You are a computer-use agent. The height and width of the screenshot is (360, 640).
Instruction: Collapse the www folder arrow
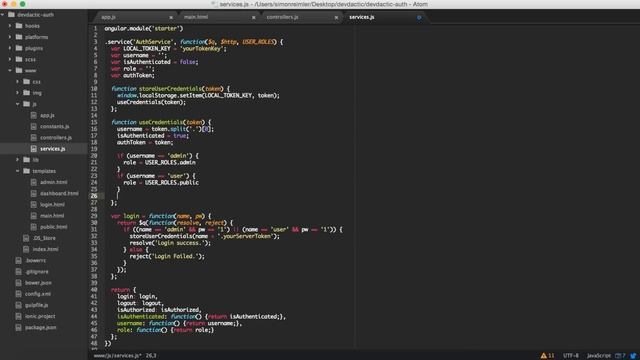pos(10,71)
